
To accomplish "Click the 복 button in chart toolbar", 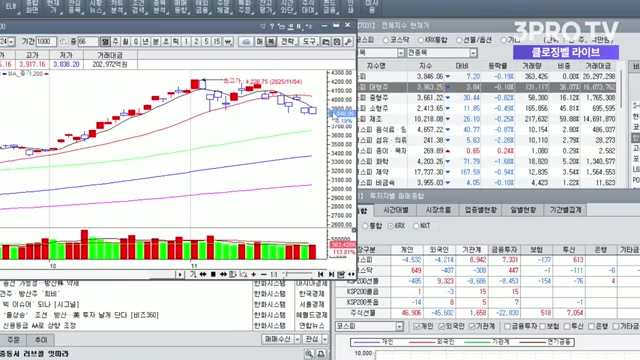I will pyautogui.click(x=271, y=42).
